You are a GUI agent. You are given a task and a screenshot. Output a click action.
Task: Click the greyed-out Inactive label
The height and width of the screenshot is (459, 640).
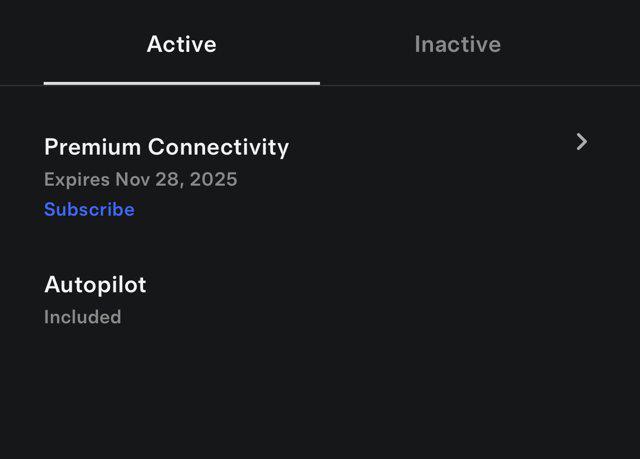457,44
